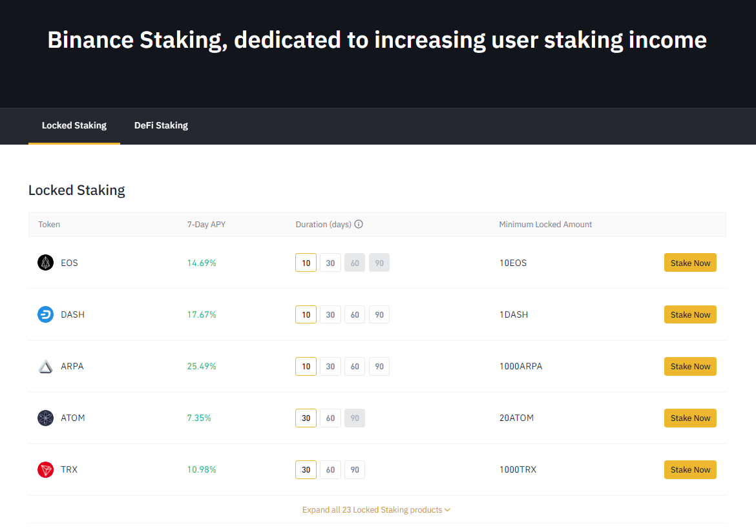Screen dimensions: 756x532
Task: Click the Minimum Locked Amount header
Action: [x=545, y=224]
